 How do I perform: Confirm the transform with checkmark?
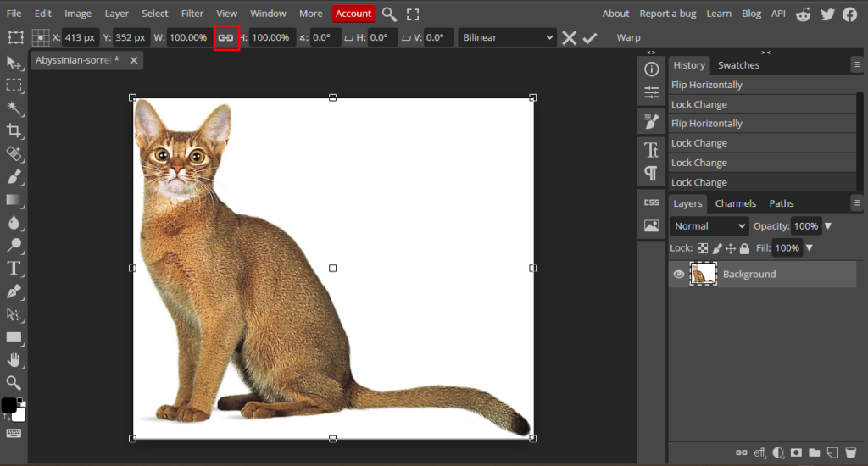pyautogui.click(x=590, y=37)
